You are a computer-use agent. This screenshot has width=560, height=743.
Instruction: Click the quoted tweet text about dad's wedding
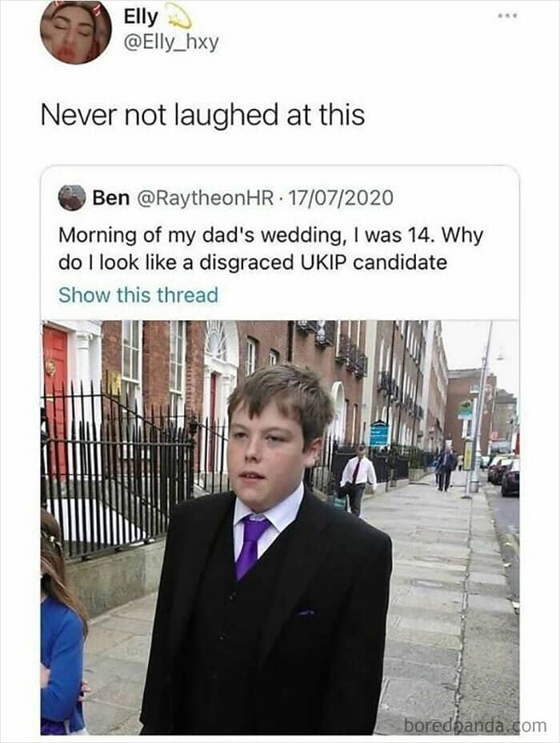coord(270,248)
